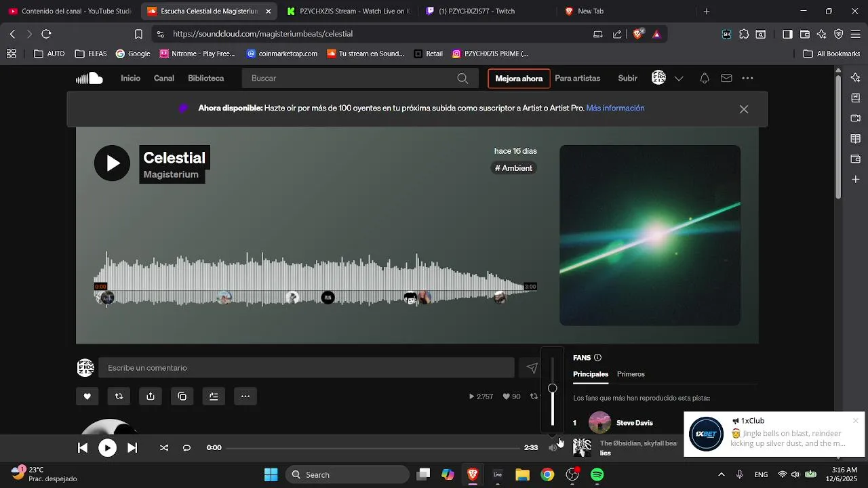
Task: Open SoundCloud messages envelope
Action: pyautogui.click(x=726, y=79)
